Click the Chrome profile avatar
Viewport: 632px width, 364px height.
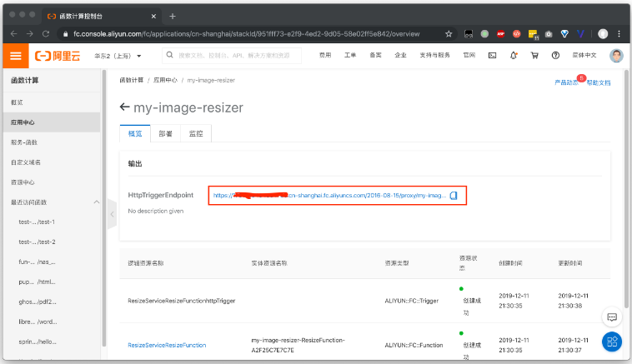603,34
